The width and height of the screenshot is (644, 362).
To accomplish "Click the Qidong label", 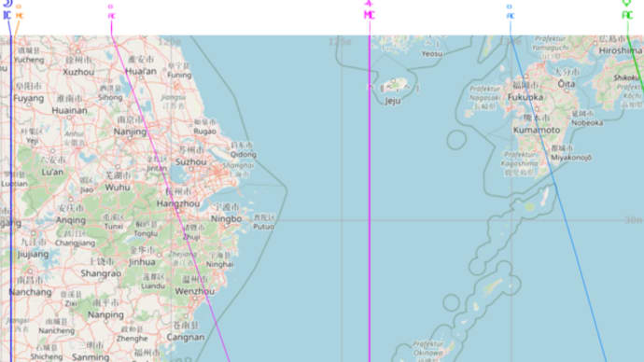I will pos(244,154).
